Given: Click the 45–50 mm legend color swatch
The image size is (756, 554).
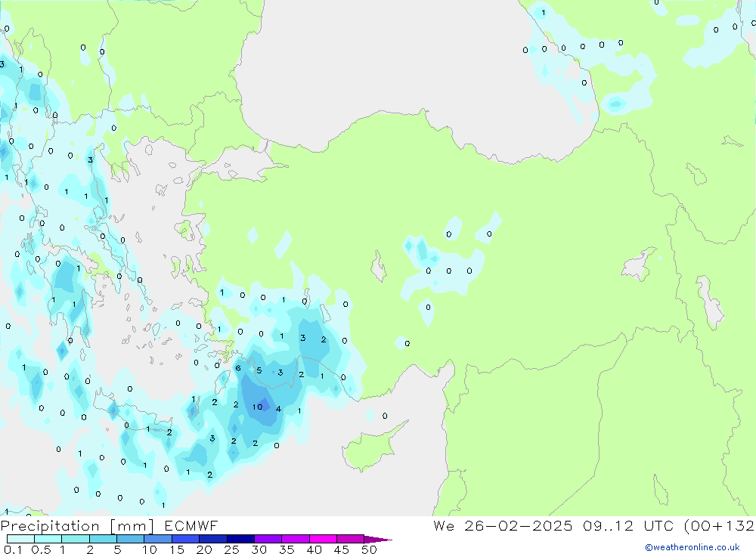Looking at the screenshot, I should point(351,539).
